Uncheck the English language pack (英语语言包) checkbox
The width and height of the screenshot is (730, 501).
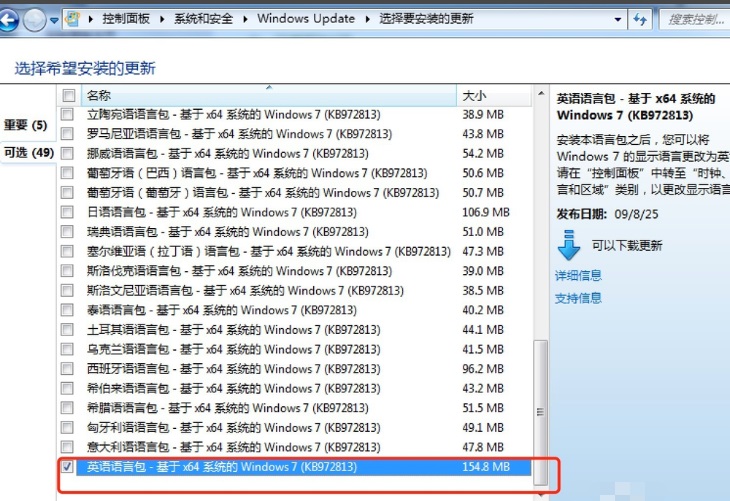coord(68,467)
